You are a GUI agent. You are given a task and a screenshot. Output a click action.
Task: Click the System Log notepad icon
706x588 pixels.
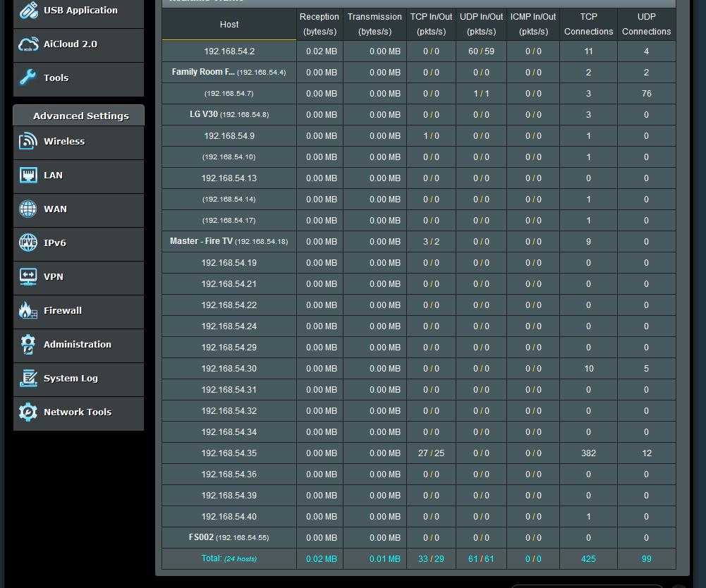click(x=28, y=378)
